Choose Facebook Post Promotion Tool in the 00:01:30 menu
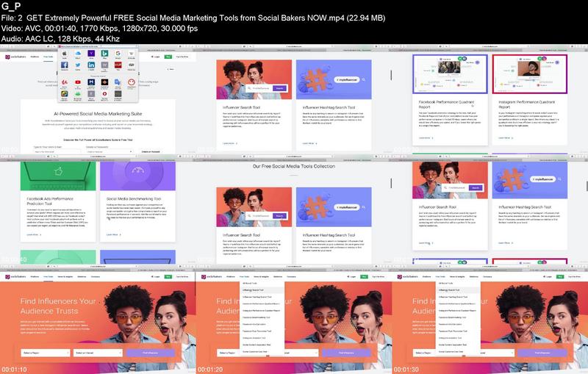 (453, 331)
